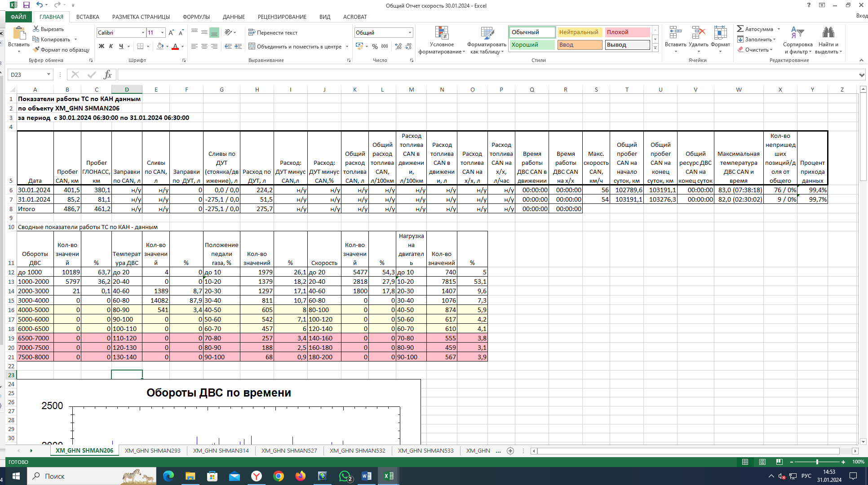Toggle Italic (К) formatting
Viewport: 868px width, 485px height.
[x=111, y=46]
